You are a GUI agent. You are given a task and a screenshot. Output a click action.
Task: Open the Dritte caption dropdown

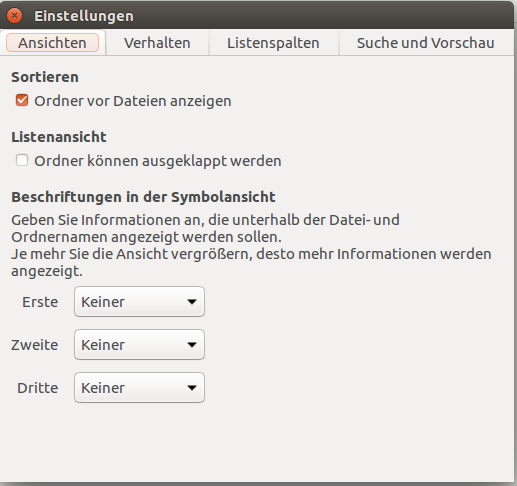[139, 388]
